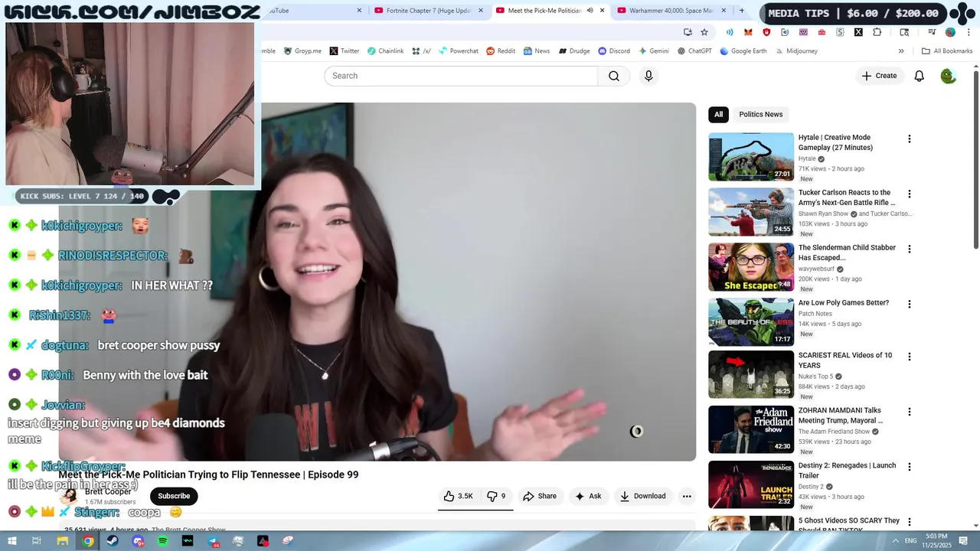Open options for SCARIEST REAL Videos
The image size is (980, 551).
pos(910,357)
